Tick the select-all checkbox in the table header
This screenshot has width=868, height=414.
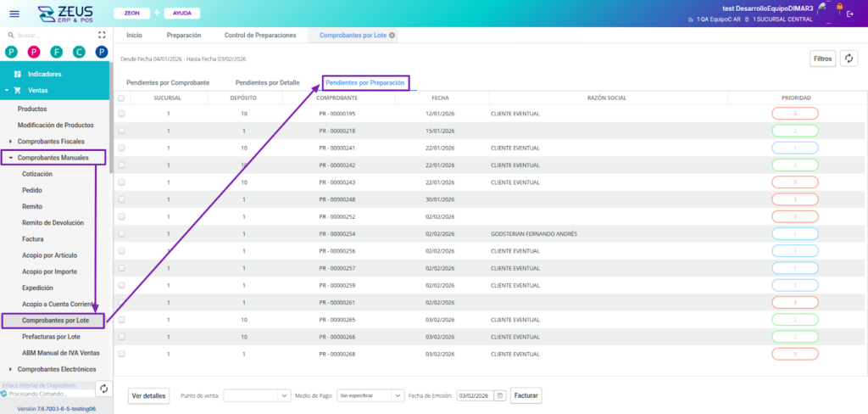(121, 98)
